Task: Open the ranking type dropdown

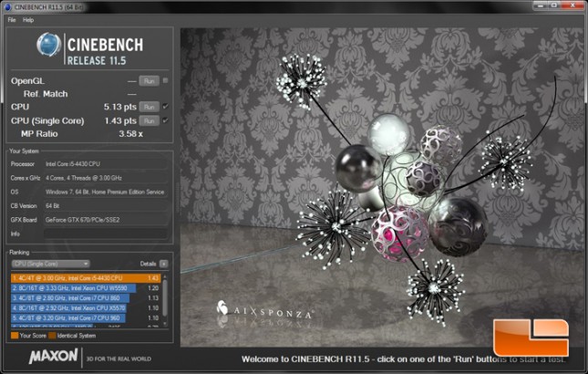Action: point(51,264)
